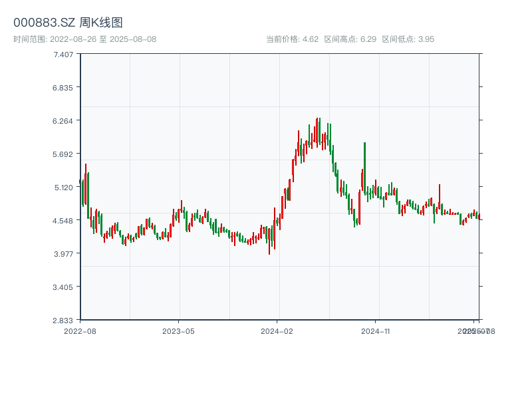This screenshot has height=399, width=532.
Task: Select the 2024-11 date axis label
Action: 375,331
